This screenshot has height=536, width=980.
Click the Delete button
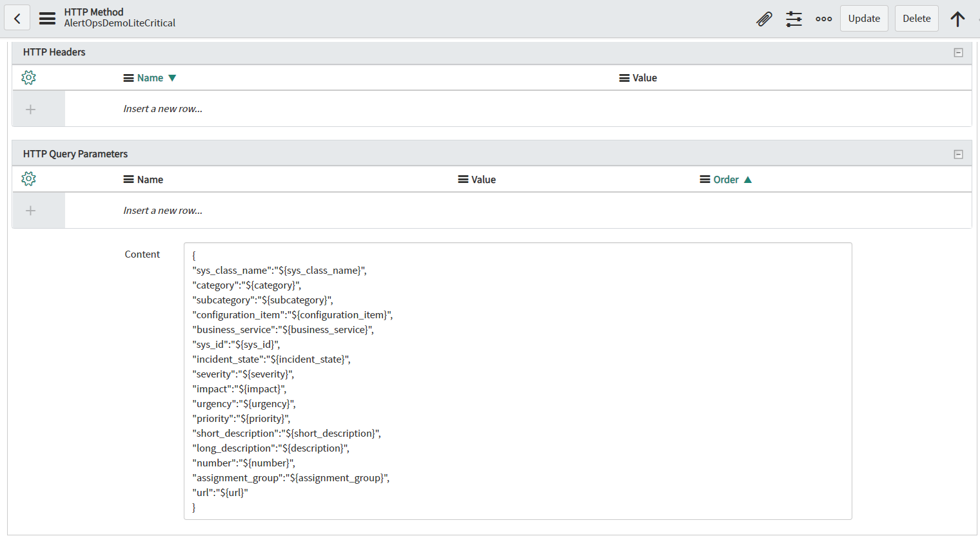coord(916,19)
